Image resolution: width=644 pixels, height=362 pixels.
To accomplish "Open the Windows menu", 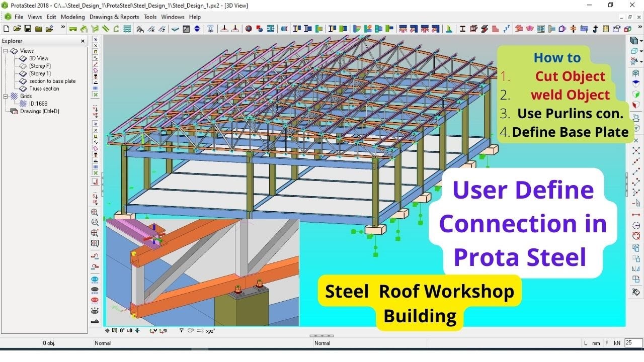I will [173, 17].
